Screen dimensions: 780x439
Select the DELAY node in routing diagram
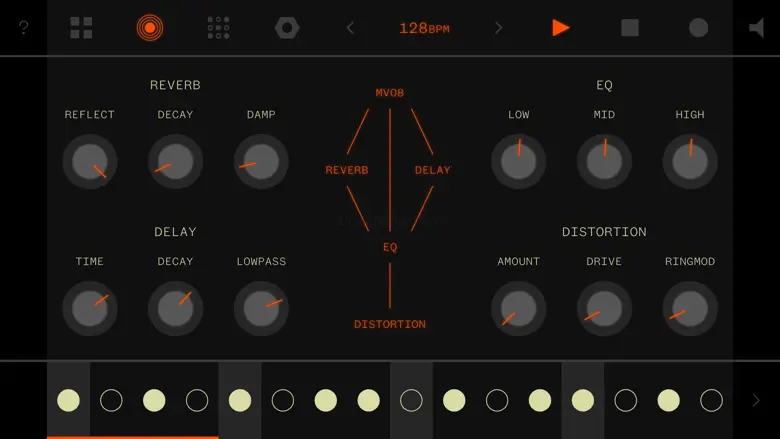pos(433,170)
